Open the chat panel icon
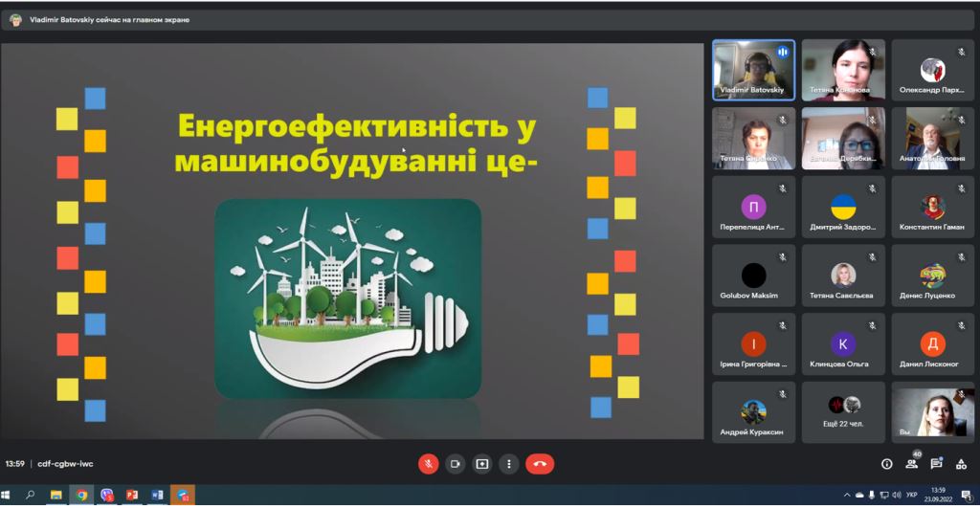Screen dimensions: 980x508 936,463
